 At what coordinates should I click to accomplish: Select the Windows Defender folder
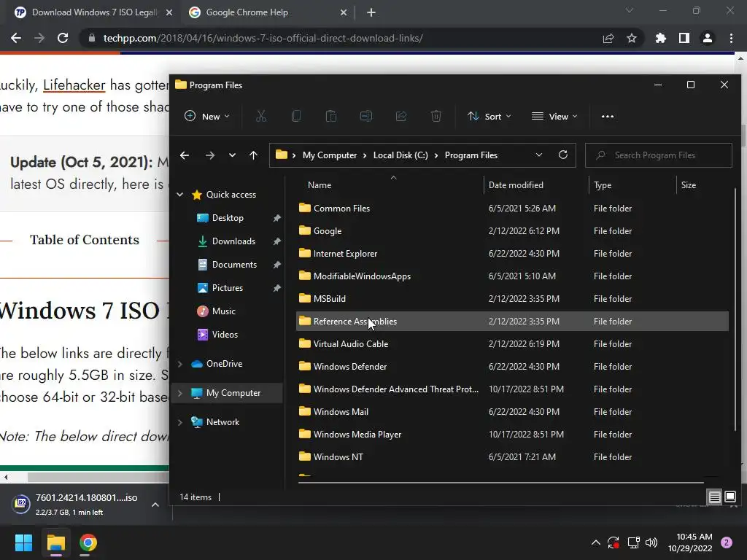(x=512, y=367)
